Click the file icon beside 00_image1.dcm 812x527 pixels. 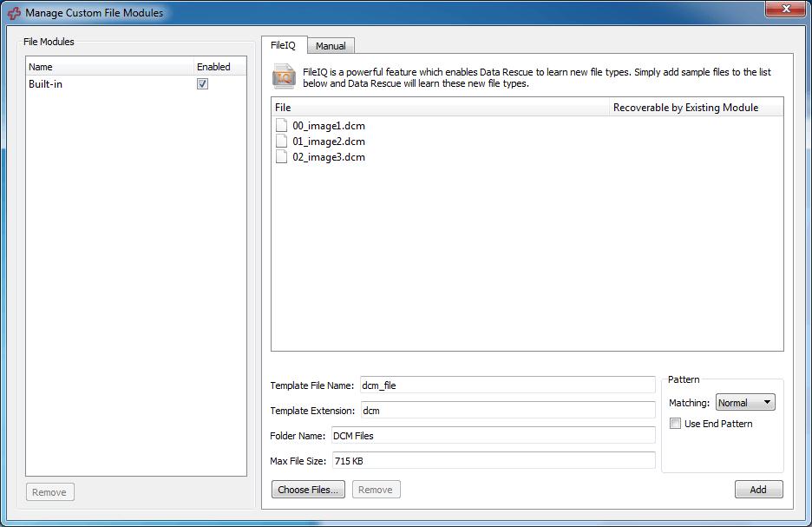coord(281,124)
